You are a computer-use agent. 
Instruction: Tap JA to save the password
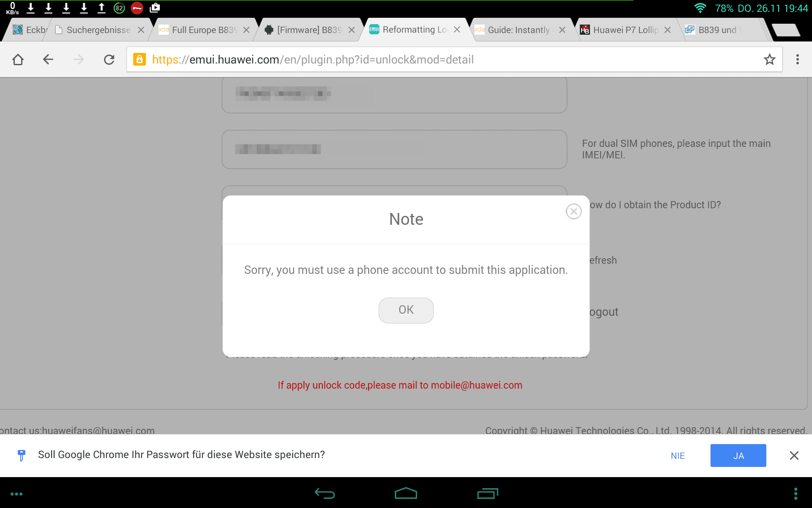pos(738,456)
